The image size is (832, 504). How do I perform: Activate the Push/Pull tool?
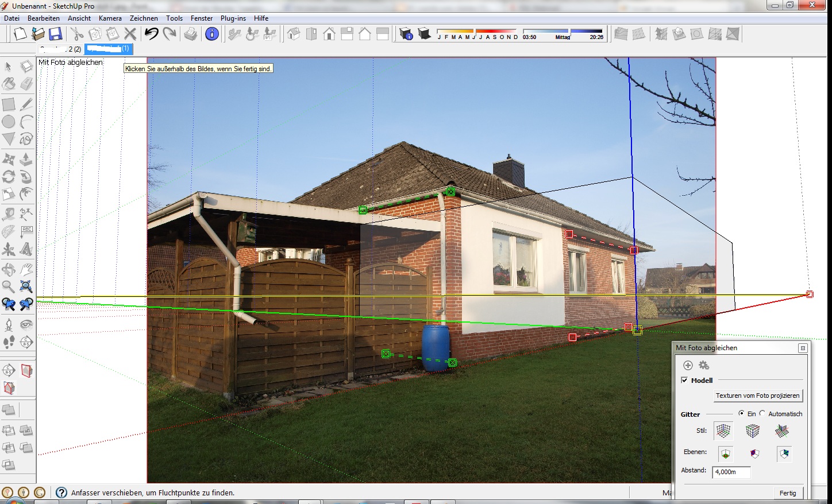tap(26, 159)
